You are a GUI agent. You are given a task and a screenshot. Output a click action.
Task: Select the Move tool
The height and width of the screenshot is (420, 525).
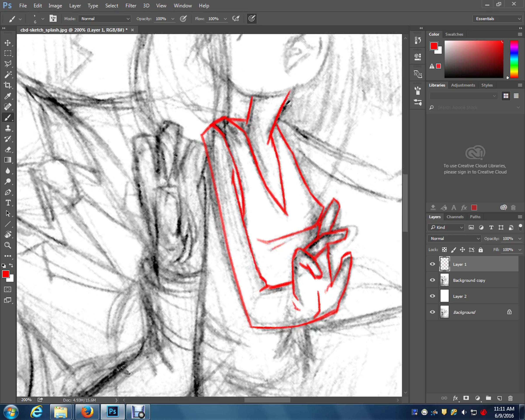(8, 43)
